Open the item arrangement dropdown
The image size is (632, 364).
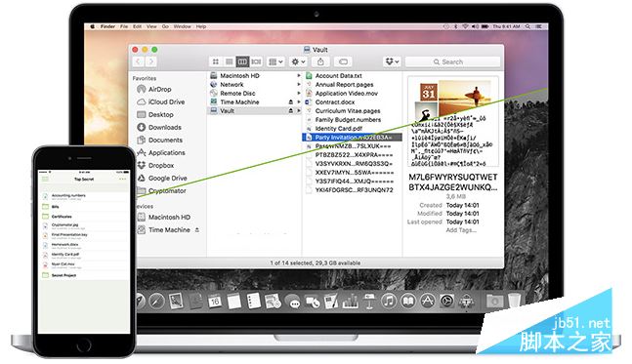coord(275,61)
